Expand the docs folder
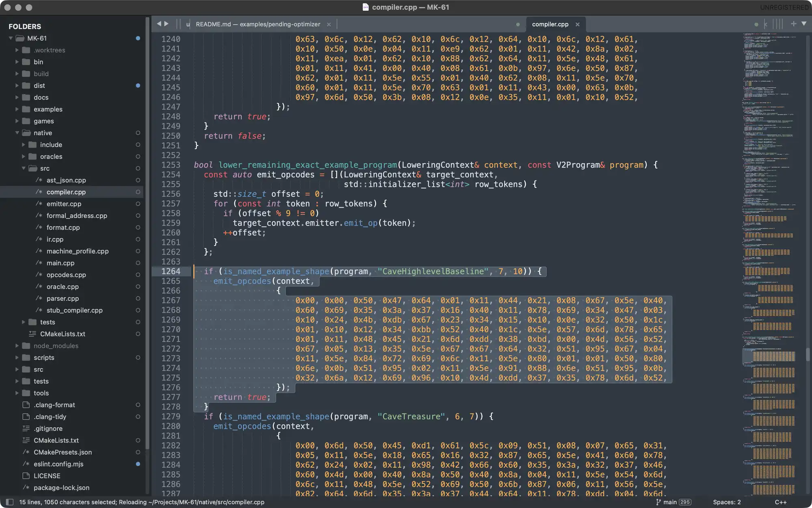 (x=17, y=97)
